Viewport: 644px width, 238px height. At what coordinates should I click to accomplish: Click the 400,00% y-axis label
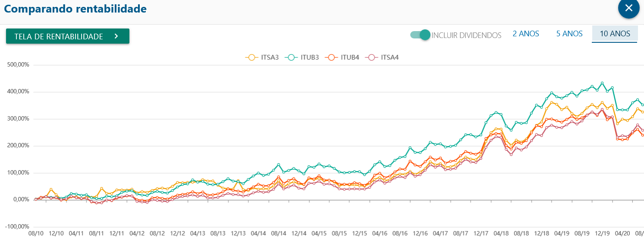click(x=19, y=92)
